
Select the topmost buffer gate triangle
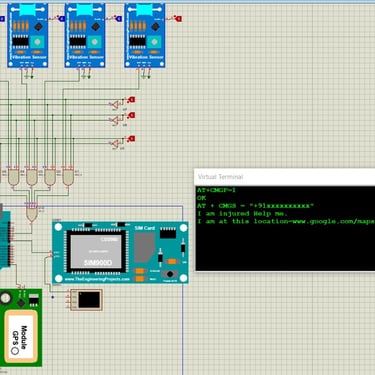(115, 104)
